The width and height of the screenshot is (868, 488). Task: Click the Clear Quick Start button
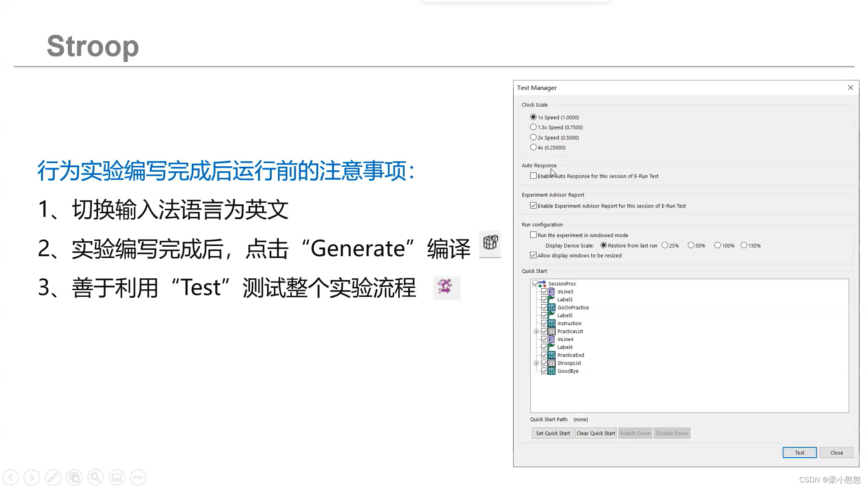point(595,433)
